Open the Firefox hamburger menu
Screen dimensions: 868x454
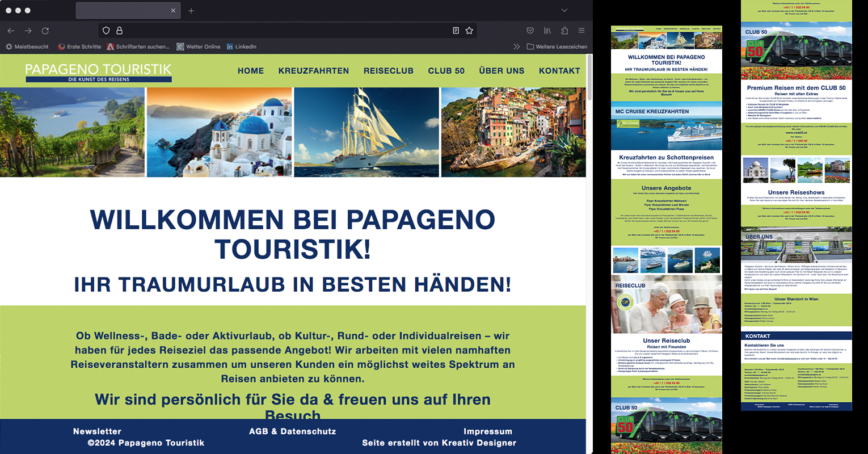[582, 31]
